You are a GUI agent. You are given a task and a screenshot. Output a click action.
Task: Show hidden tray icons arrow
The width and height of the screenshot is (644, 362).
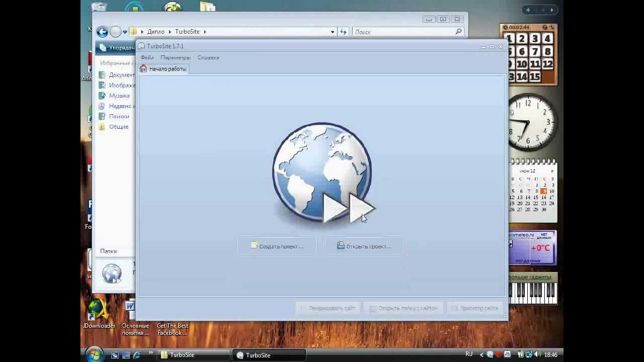[481, 355]
